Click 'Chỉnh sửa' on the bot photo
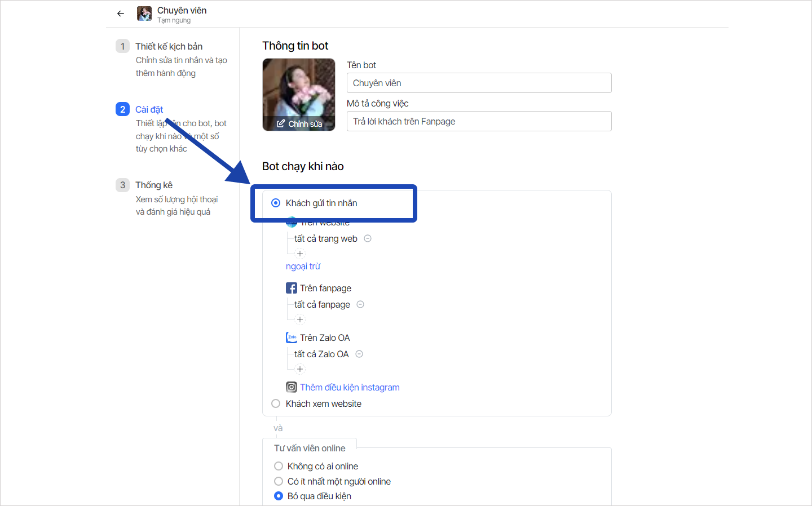 point(299,124)
